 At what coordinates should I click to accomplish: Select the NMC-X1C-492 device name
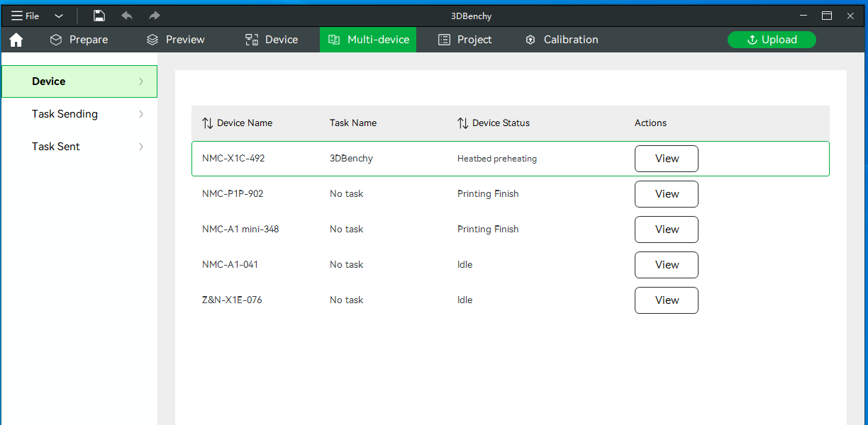click(233, 159)
